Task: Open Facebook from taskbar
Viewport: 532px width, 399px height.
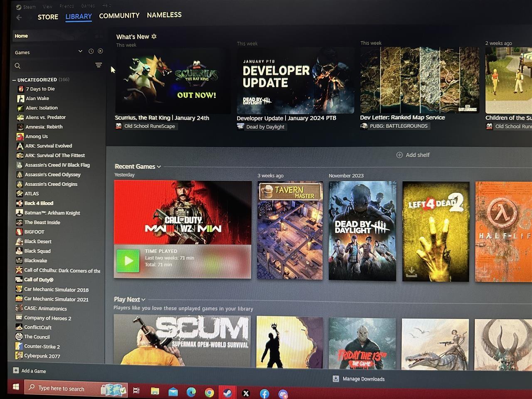Action: tap(264, 394)
